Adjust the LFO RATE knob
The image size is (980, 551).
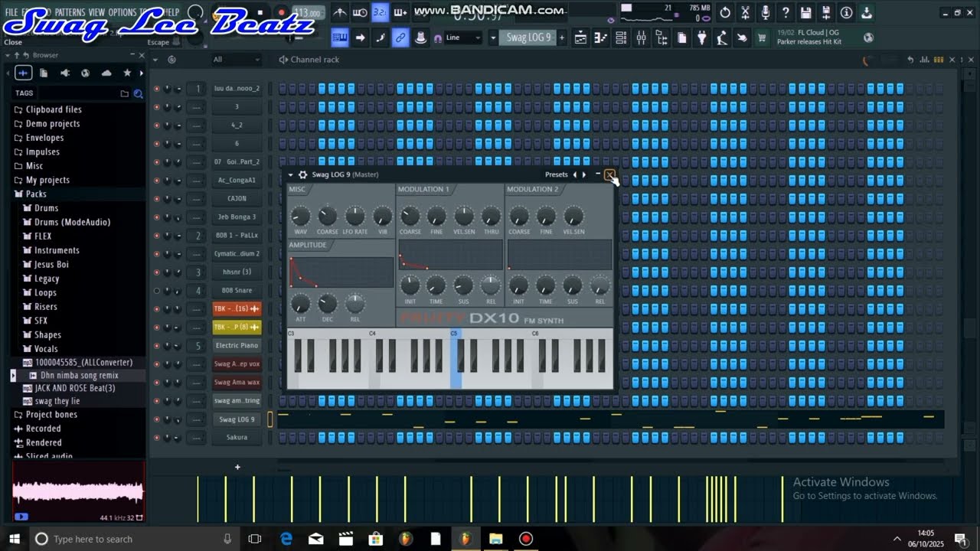355,217
